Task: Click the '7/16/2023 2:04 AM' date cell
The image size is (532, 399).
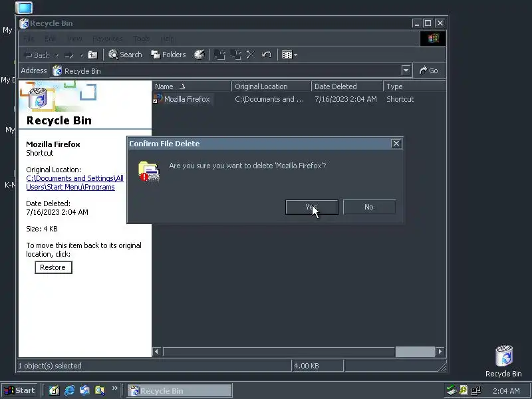Action: 346,99
